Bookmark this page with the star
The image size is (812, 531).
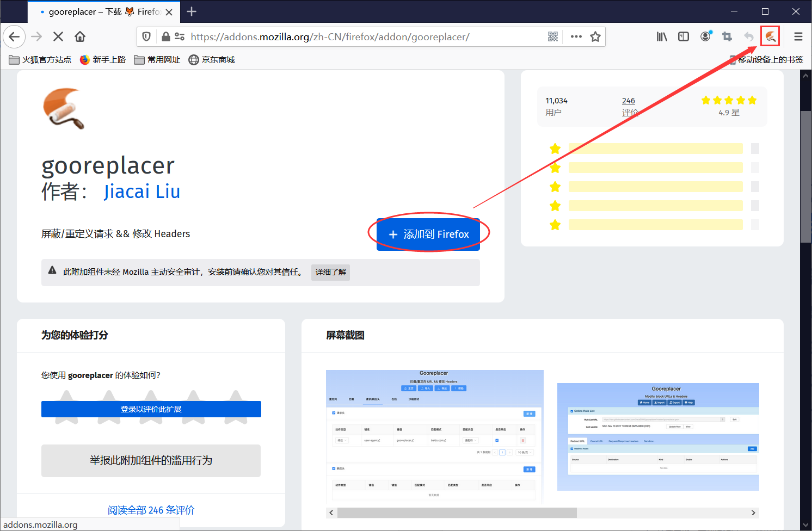coord(595,36)
